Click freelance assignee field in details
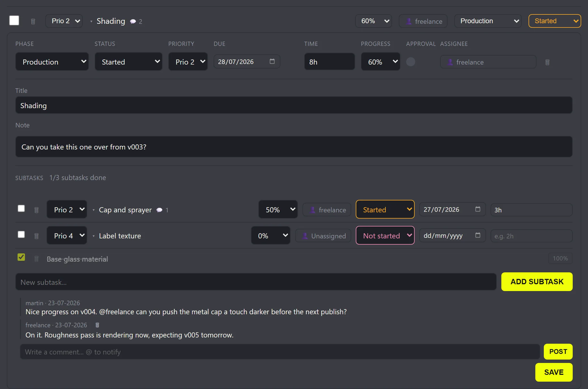588x389 pixels. (x=488, y=62)
